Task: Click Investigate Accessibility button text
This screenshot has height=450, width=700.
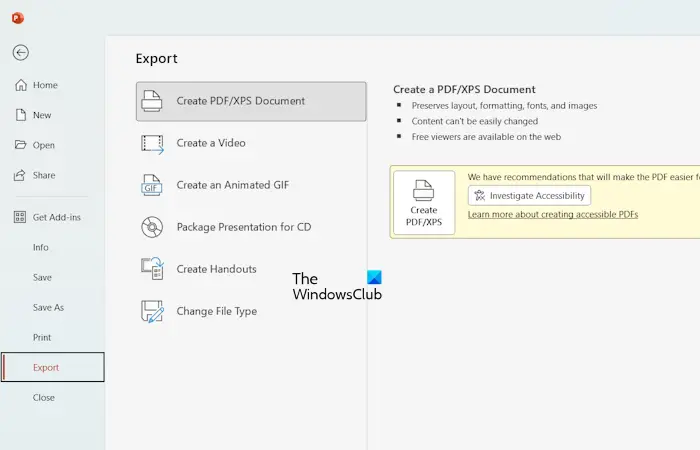Action: 537,196
